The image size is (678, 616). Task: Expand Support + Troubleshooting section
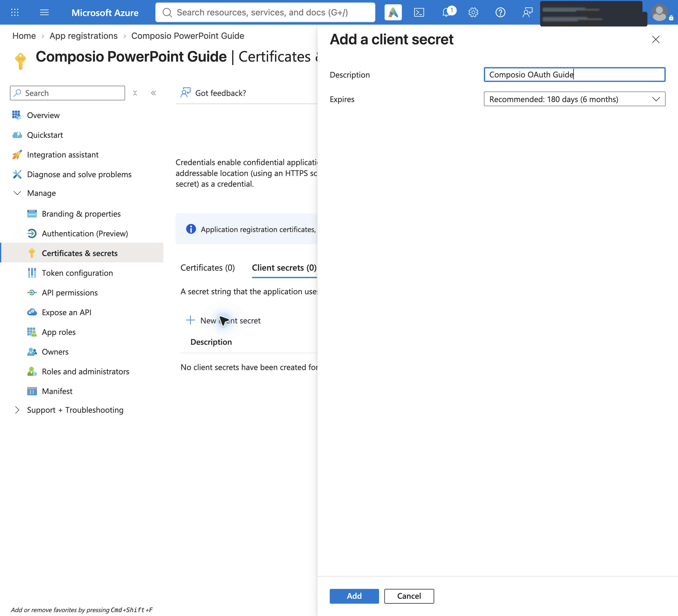click(x=17, y=410)
